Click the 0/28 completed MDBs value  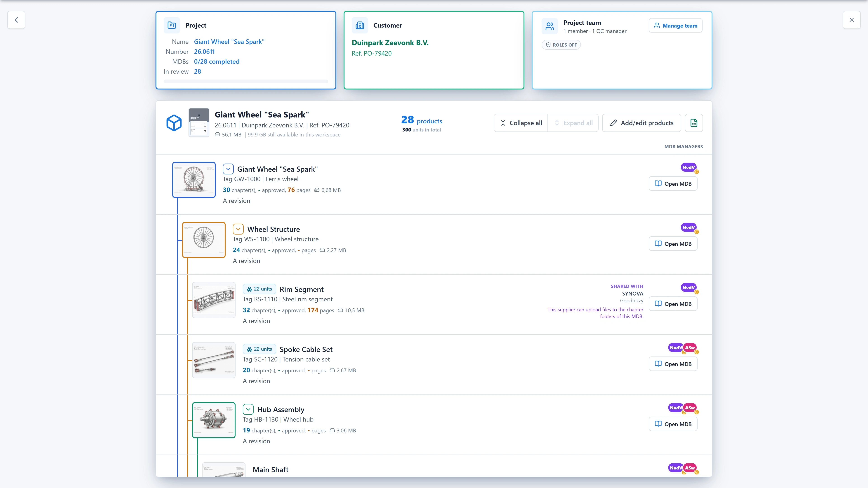(217, 62)
